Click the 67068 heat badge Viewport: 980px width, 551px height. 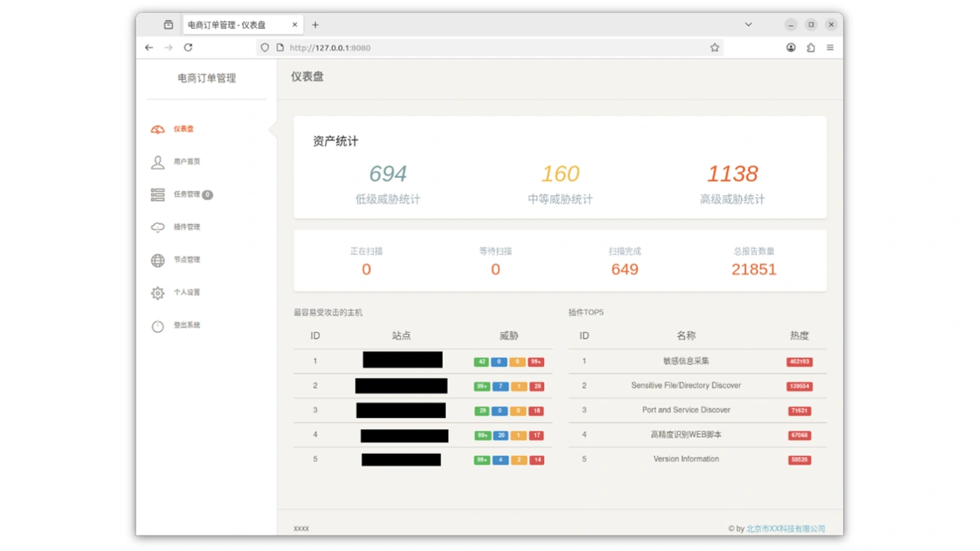[800, 435]
